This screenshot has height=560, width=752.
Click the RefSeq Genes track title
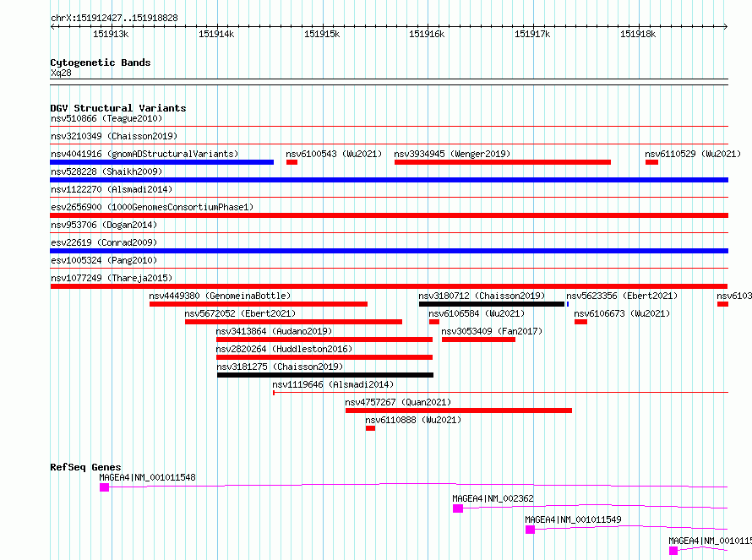click(x=85, y=467)
